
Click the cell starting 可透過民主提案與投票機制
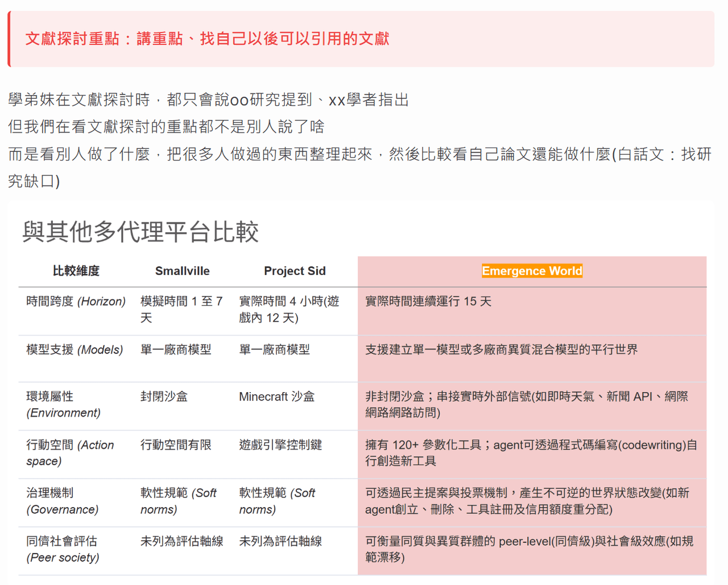[527, 501]
